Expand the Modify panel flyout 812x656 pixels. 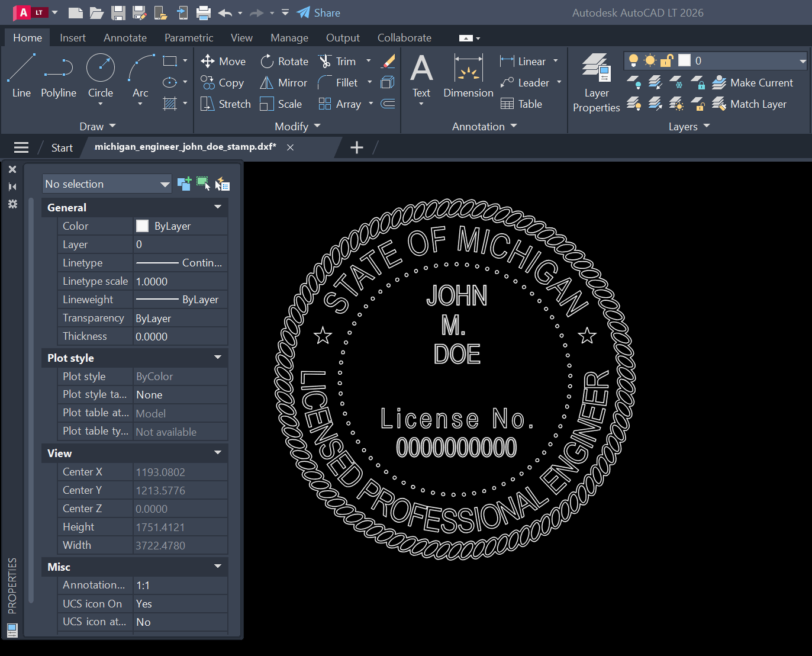pyautogui.click(x=298, y=126)
